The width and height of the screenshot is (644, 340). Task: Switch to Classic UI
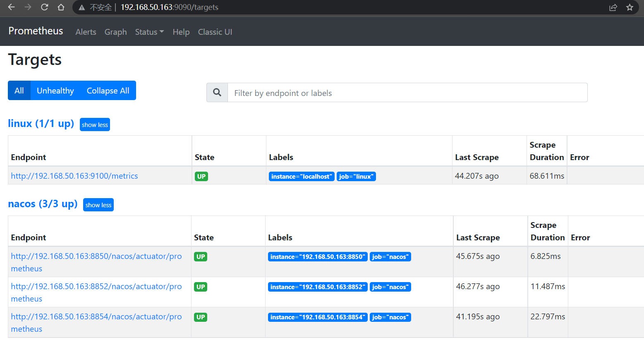(x=215, y=32)
